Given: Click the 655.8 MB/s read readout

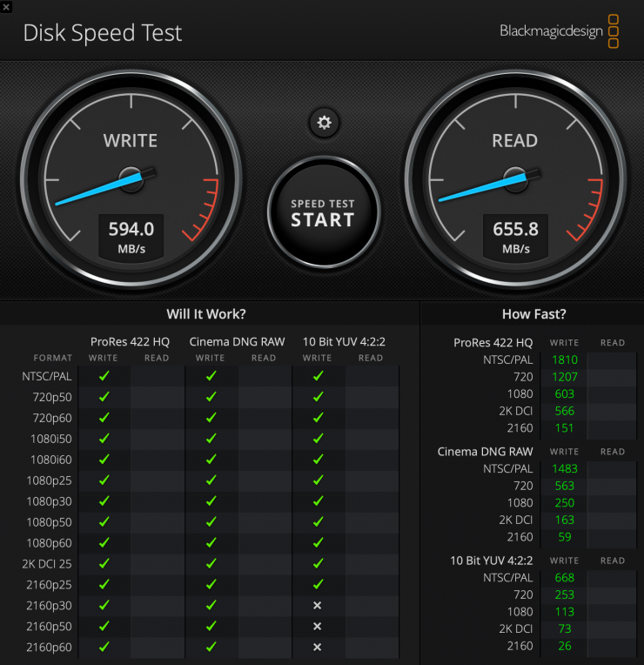Looking at the screenshot, I should point(514,235).
